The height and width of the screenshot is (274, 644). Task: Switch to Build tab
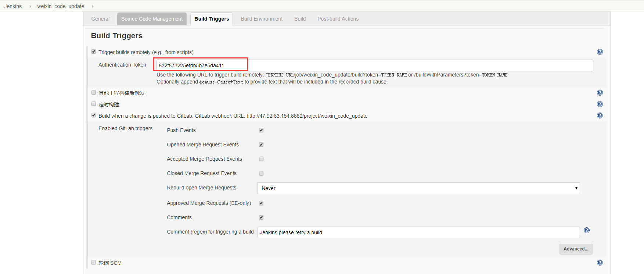(300, 19)
